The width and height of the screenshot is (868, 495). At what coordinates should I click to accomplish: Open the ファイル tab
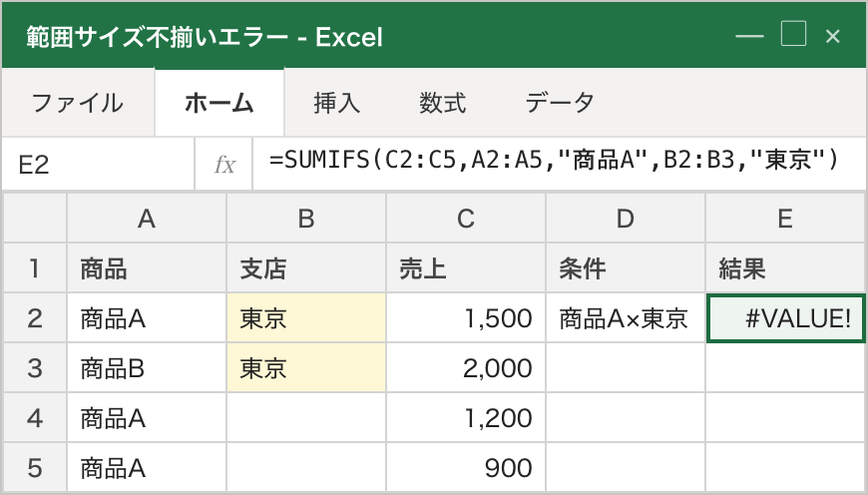[78, 103]
